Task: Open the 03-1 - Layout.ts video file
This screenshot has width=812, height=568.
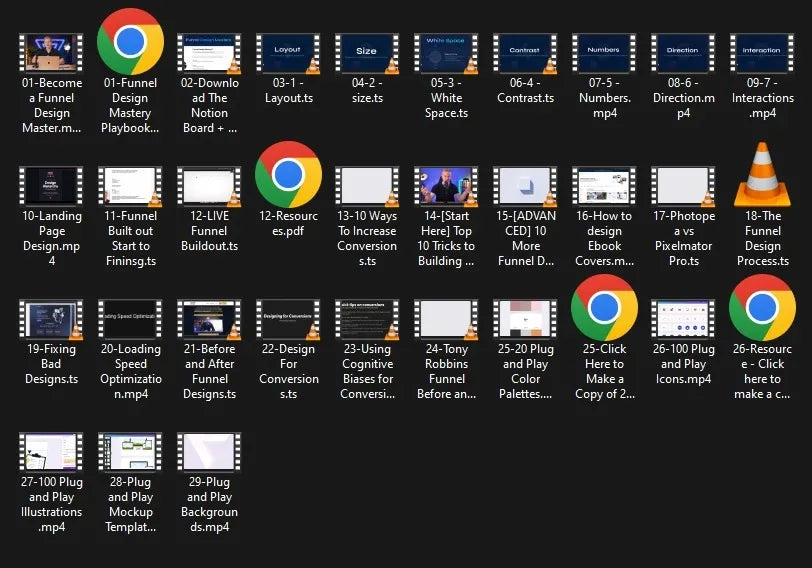Action: (x=288, y=52)
